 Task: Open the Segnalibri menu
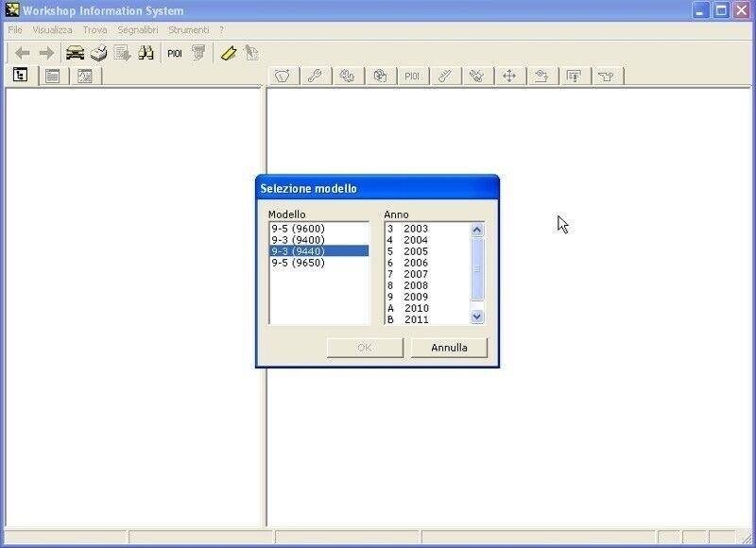(x=138, y=30)
